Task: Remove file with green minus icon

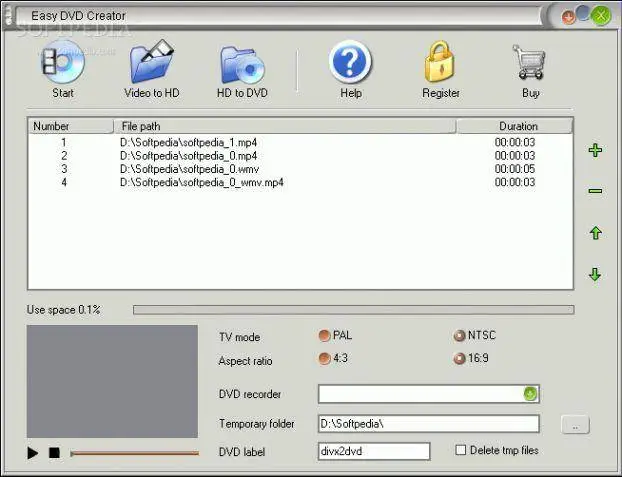Action: (595, 191)
